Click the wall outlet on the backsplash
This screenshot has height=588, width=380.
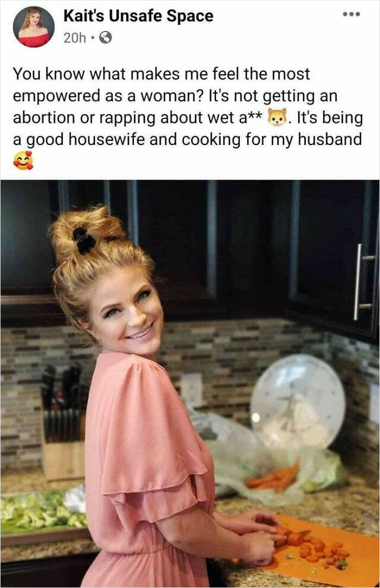(x=191, y=390)
